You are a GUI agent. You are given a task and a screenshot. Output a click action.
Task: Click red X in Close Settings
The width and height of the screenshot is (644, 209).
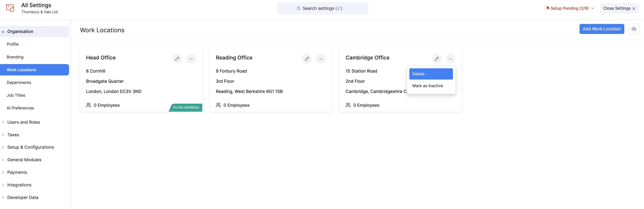click(634, 8)
